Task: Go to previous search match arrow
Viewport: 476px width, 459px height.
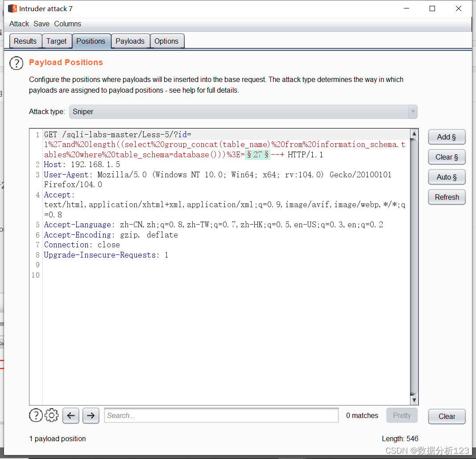Action: [x=71, y=415]
